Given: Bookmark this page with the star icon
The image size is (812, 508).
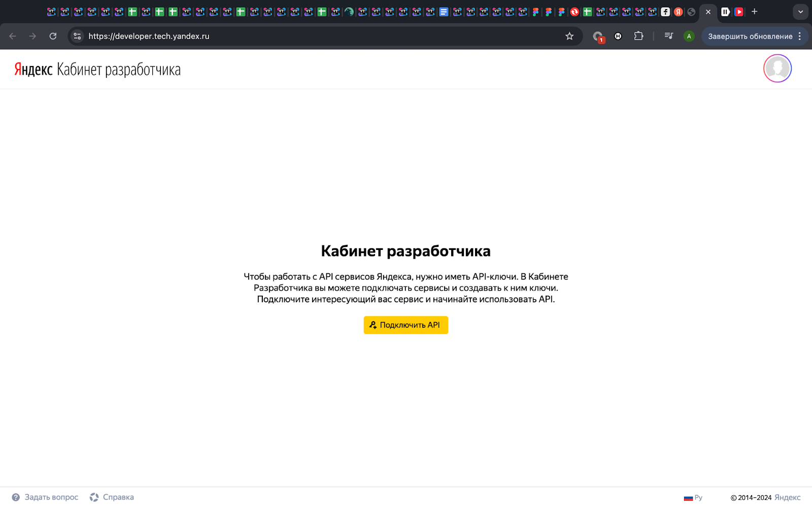Looking at the screenshot, I should tap(569, 36).
